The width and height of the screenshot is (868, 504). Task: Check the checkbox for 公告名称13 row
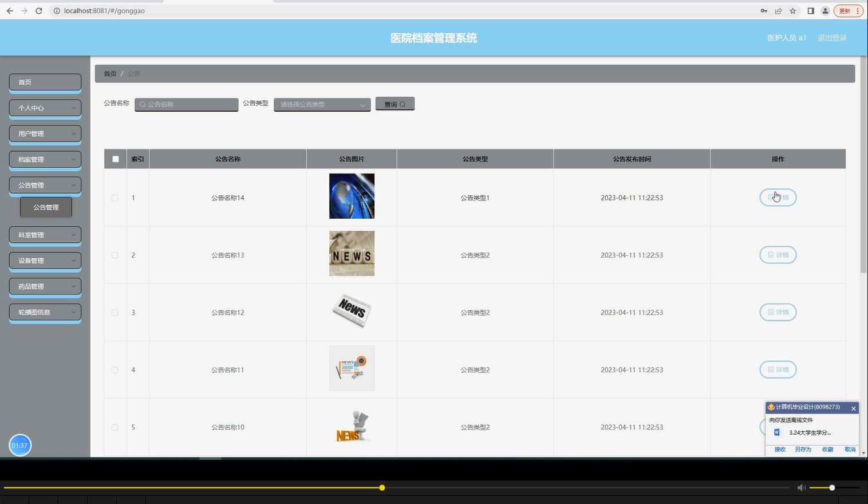[115, 255]
